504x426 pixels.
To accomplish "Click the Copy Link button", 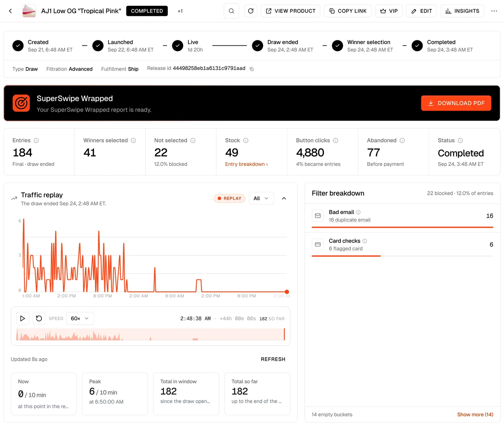I will 348,11.
